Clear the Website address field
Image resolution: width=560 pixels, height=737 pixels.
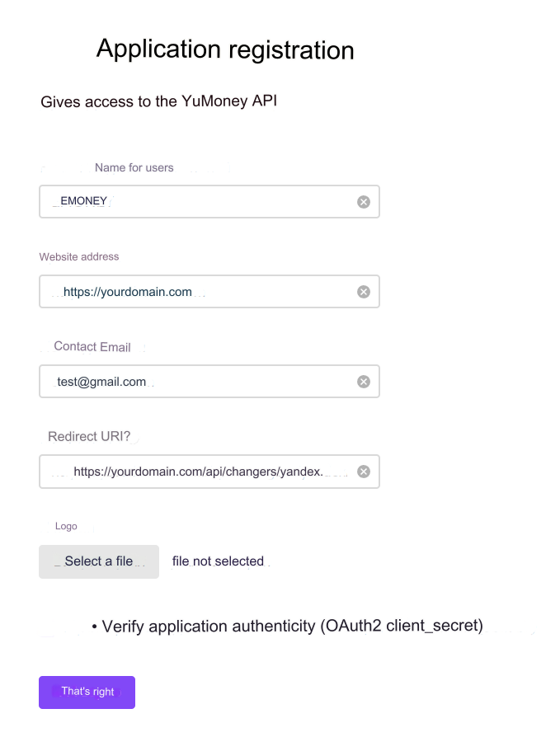pyautogui.click(x=364, y=292)
